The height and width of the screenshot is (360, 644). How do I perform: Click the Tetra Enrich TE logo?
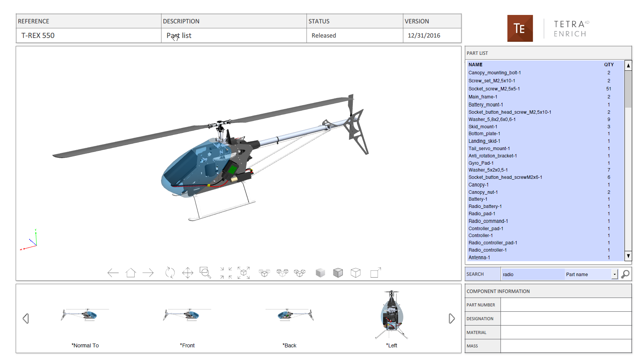click(x=520, y=28)
